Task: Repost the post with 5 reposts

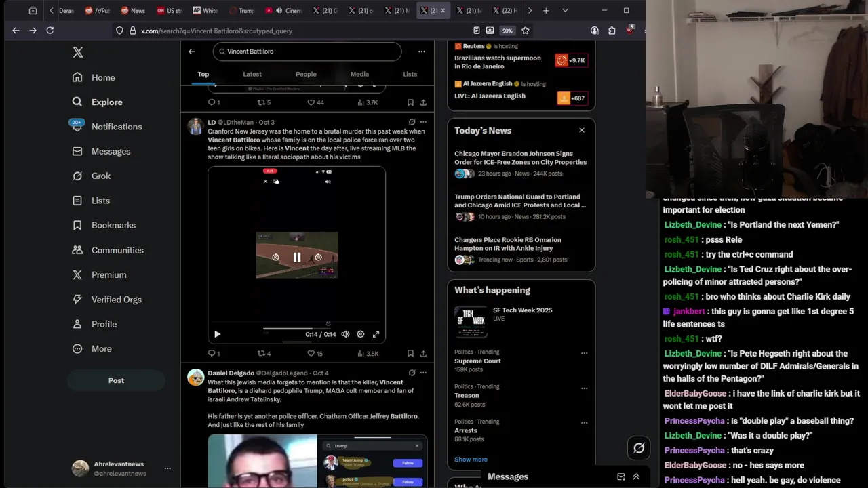Action: click(264, 102)
